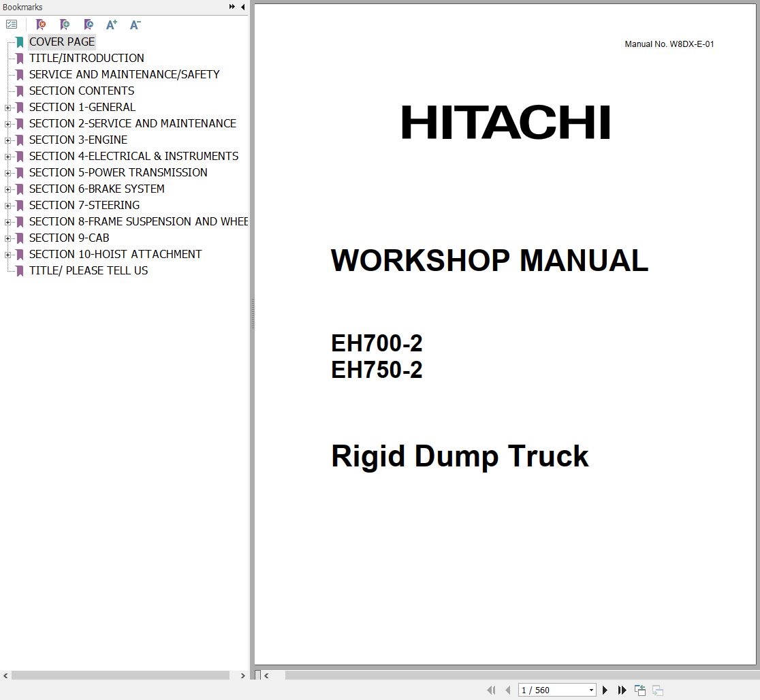Viewport: 760px width, 700px height.
Task: Open SECTION 4-ELECTRICAL & INSTRUMENTS label
Action: tap(133, 156)
